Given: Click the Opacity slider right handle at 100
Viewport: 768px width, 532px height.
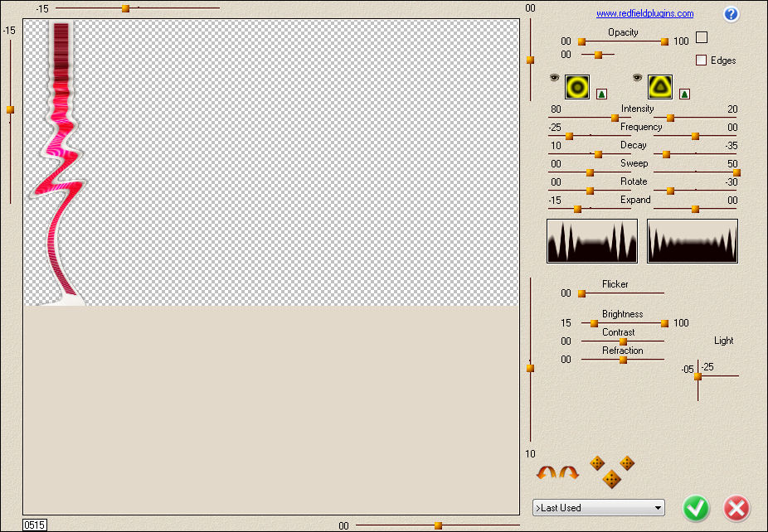Looking at the screenshot, I should click(664, 42).
